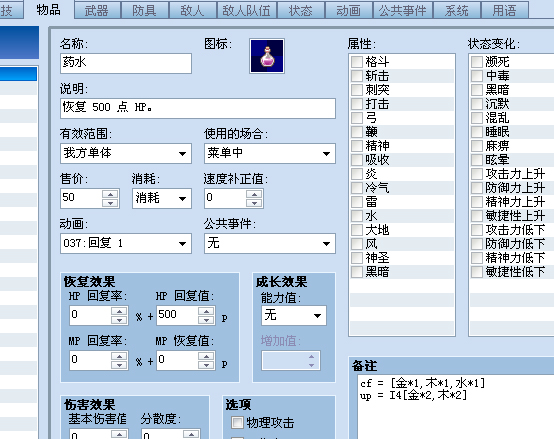Decrease the 速度补正值 with down arrow
This screenshot has height=439, width=554.
click(x=254, y=203)
